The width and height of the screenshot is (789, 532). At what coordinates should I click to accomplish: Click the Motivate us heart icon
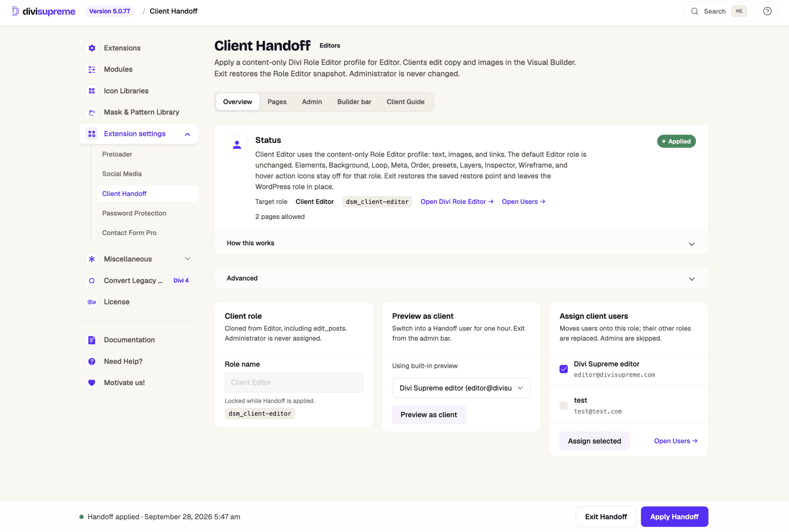point(92,383)
